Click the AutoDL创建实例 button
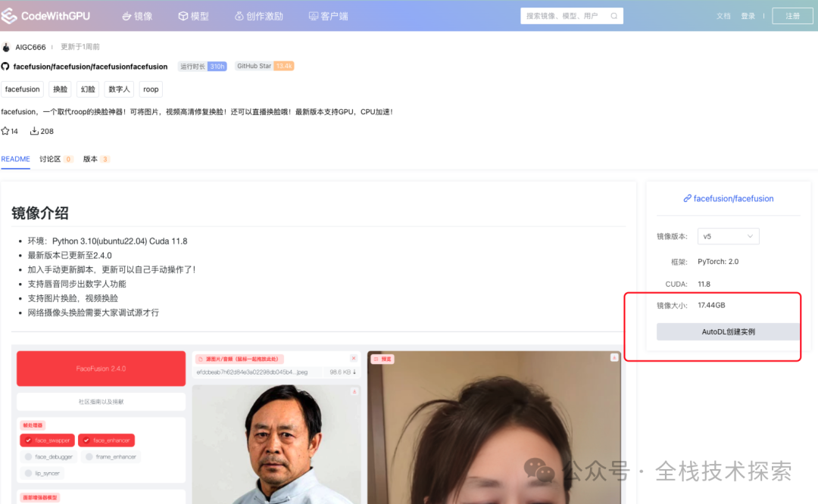The image size is (818, 504). [729, 331]
